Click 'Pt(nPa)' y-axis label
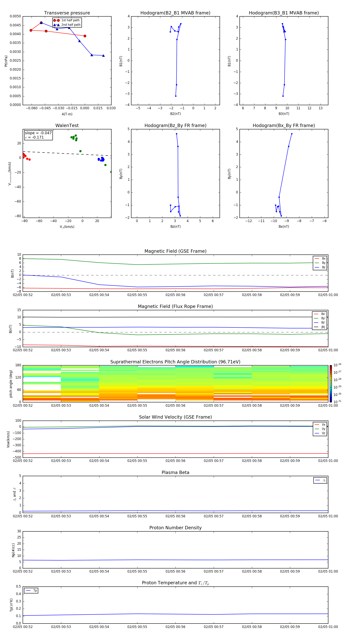The image size is (351, 644). 6,61
